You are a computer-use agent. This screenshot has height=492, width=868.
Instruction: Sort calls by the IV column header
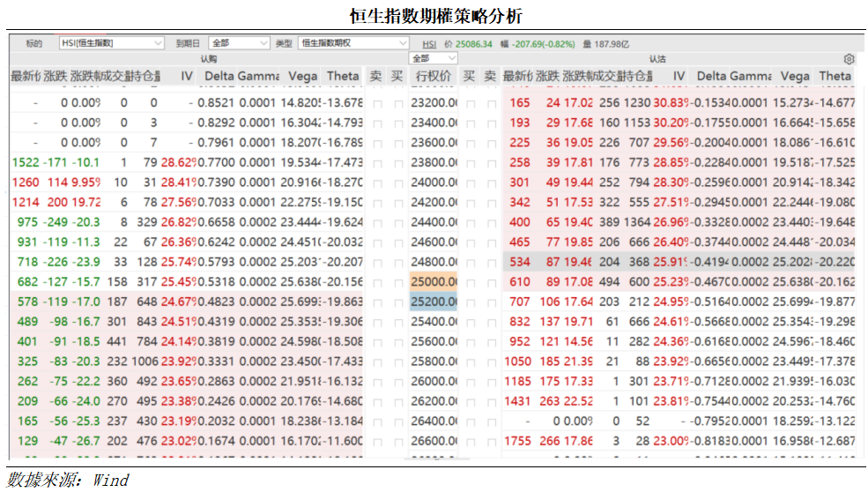[187, 76]
